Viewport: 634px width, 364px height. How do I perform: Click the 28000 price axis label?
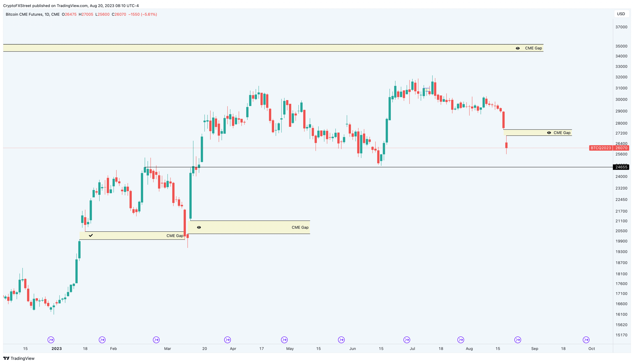pos(621,123)
